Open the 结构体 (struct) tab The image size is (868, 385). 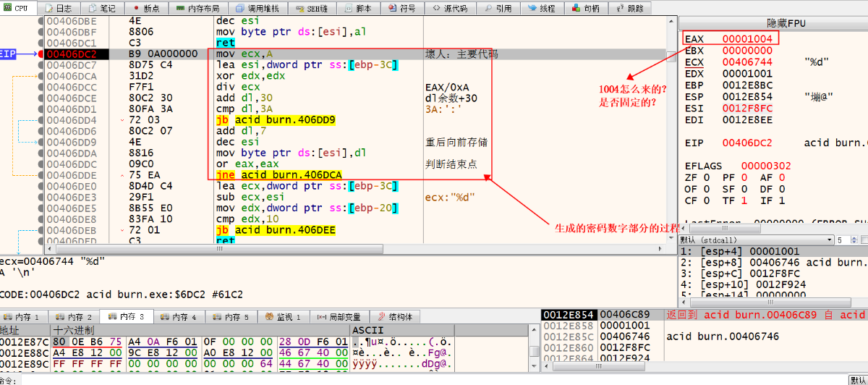(x=395, y=317)
